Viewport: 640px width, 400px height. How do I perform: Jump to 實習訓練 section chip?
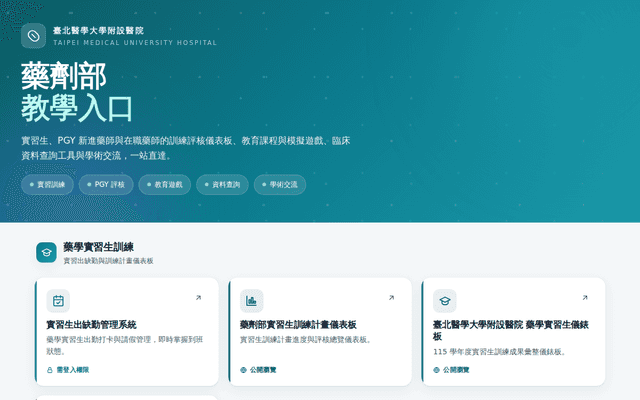(47, 184)
